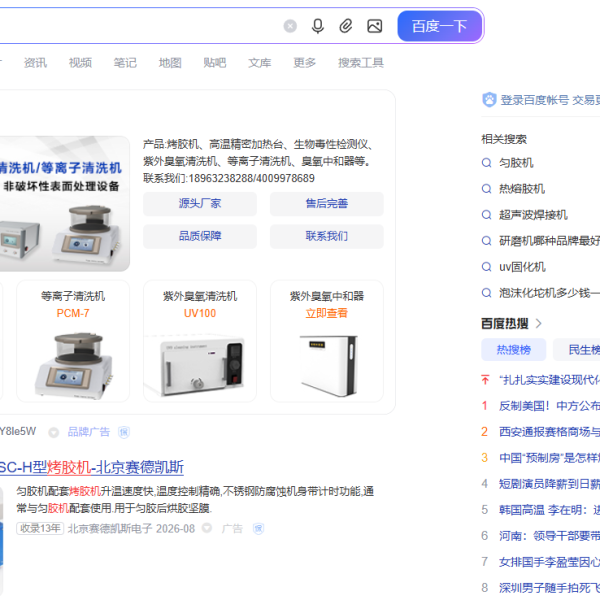Open hot search 河南：领导干部要带

click(x=549, y=536)
